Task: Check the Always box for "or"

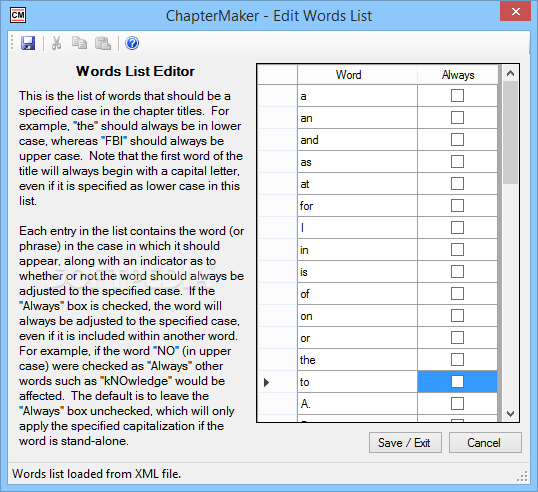Action: [457, 337]
